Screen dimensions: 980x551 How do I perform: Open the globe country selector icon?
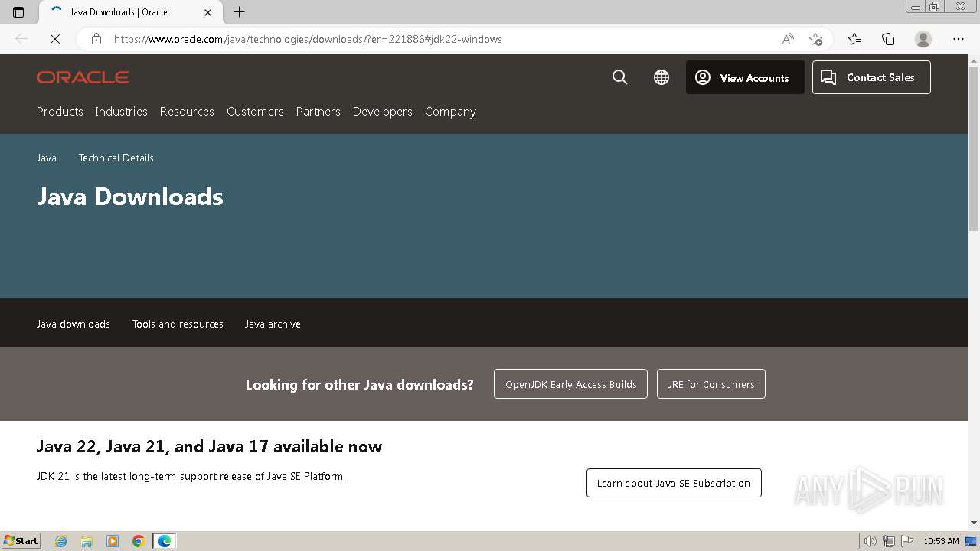[661, 77]
